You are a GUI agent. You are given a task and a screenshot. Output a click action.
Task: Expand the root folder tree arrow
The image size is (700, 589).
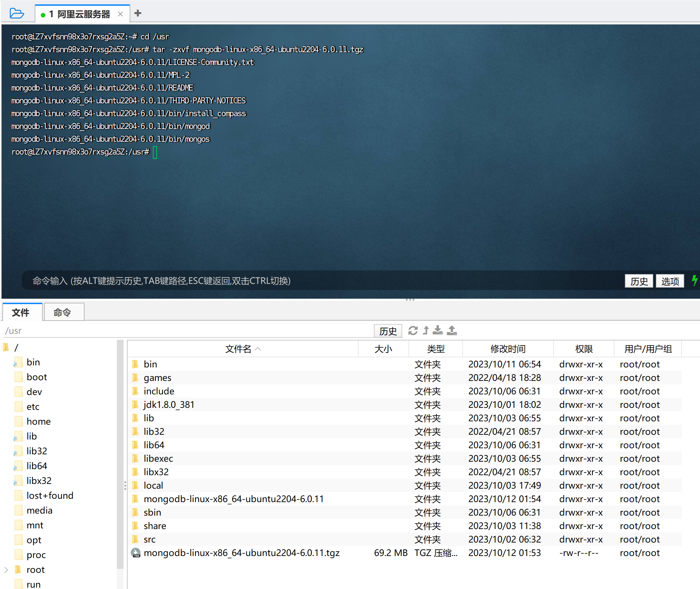(6, 569)
